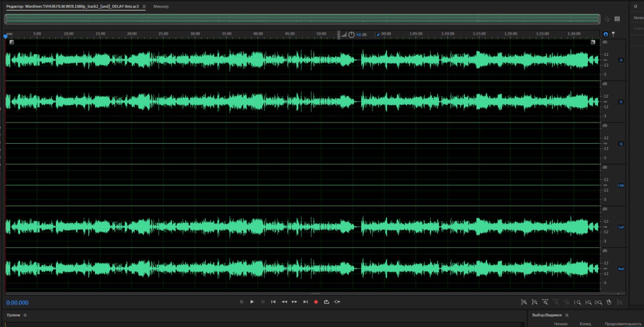Open the Выбор/Видимое panel menu
The height and width of the screenshot is (327, 644).
tap(567, 315)
